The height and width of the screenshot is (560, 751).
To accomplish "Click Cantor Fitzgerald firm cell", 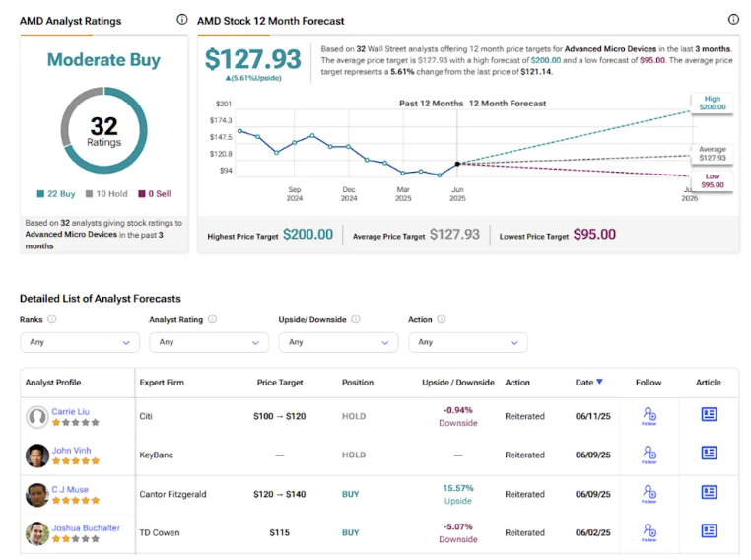I will (x=172, y=494).
